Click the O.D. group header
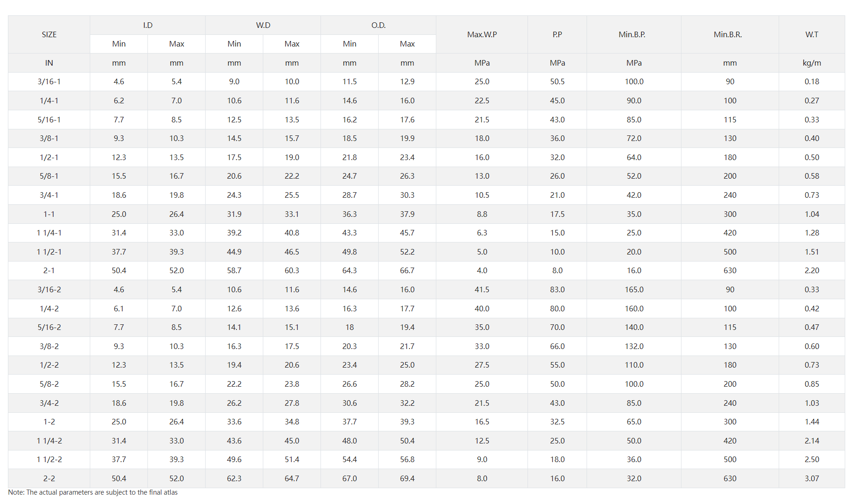This screenshot has width=868, height=497. pos(378,25)
